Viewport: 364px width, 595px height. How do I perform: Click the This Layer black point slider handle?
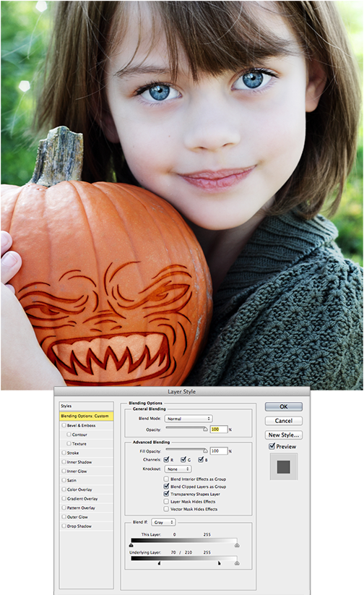(131, 545)
